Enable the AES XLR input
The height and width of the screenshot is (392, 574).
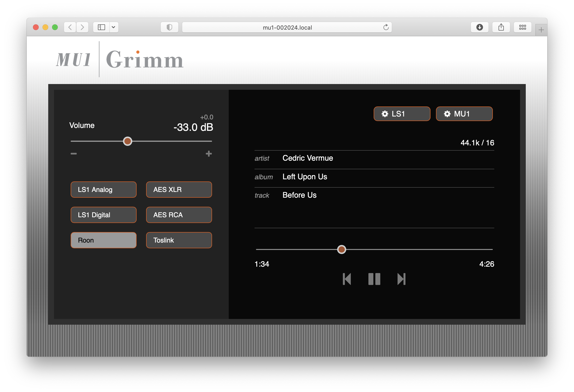pyautogui.click(x=179, y=190)
